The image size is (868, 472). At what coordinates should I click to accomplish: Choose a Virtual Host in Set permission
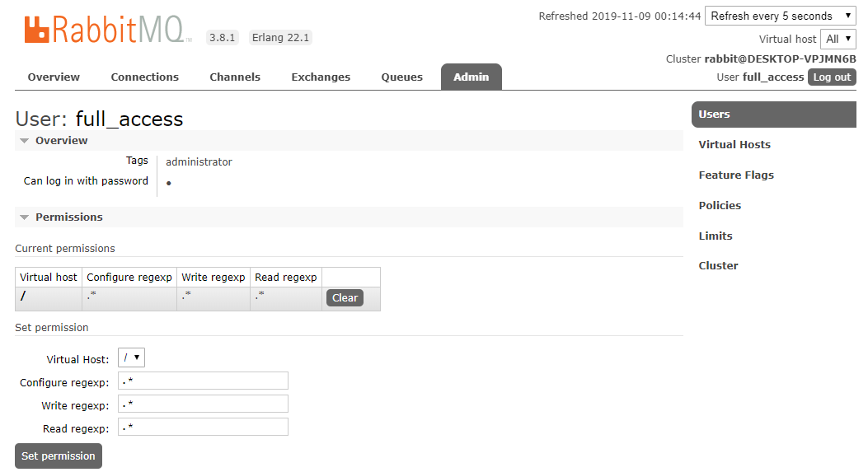click(131, 358)
